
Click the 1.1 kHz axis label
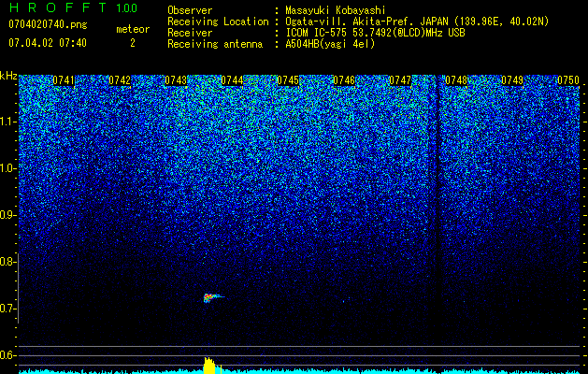7,122
